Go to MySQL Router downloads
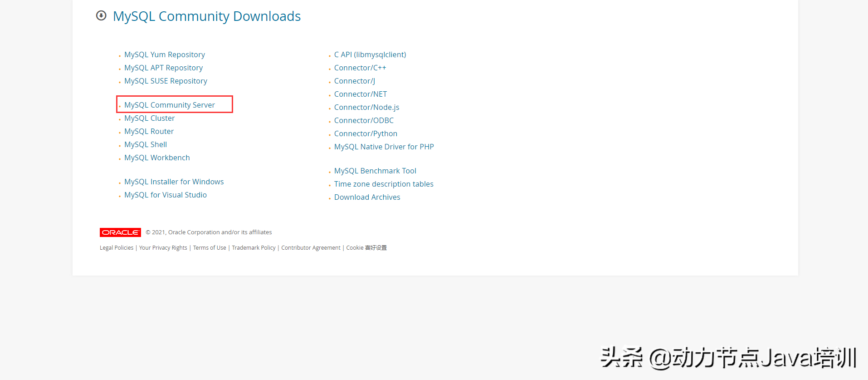 149,131
